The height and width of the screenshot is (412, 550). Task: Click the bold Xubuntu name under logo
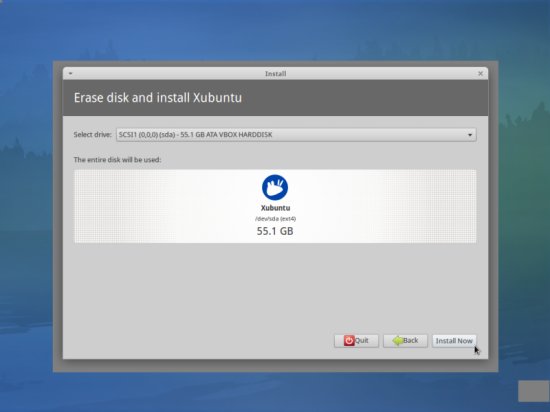(x=275, y=208)
